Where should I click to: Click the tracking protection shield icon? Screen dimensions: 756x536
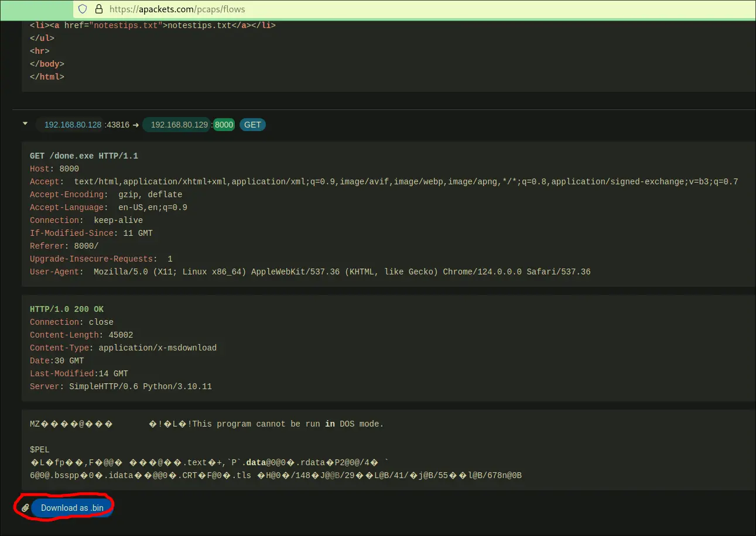(x=83, y=9)
